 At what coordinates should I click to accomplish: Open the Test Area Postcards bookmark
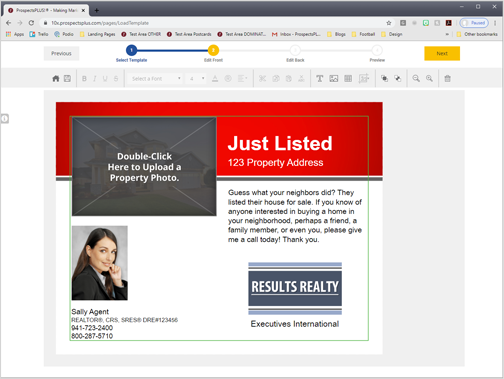tap(189, 34)
